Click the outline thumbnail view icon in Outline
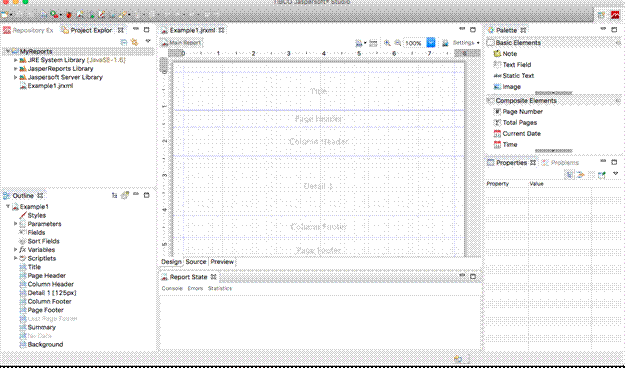This screenshot has width=631, height=372. 125,196
